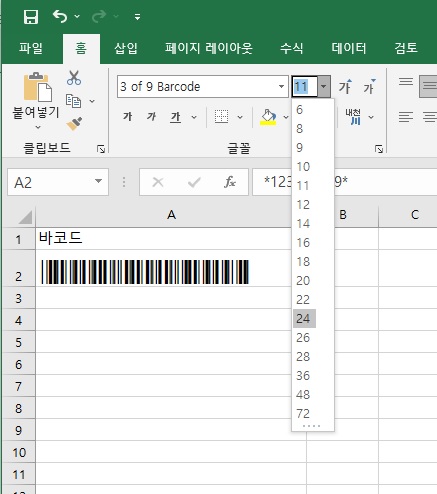437x494 pixels.
Task: Click the Cut scissors icon
Action: pyautogui.click(x=74, y=78)
